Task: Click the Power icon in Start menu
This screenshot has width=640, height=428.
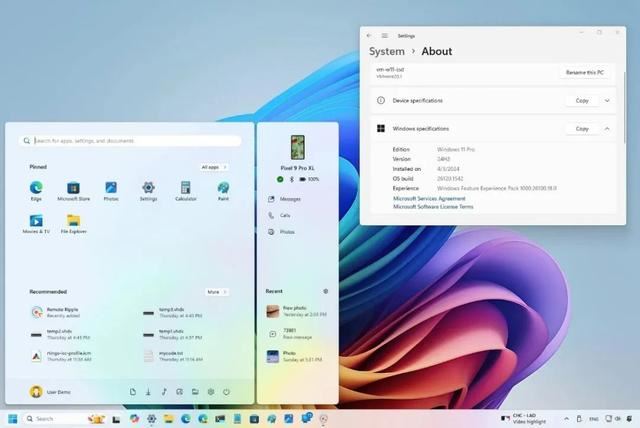Action: (x=227, y=392)
